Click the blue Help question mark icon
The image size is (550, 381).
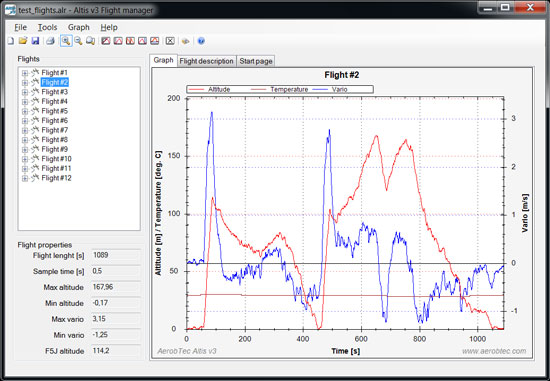(201, 41)
